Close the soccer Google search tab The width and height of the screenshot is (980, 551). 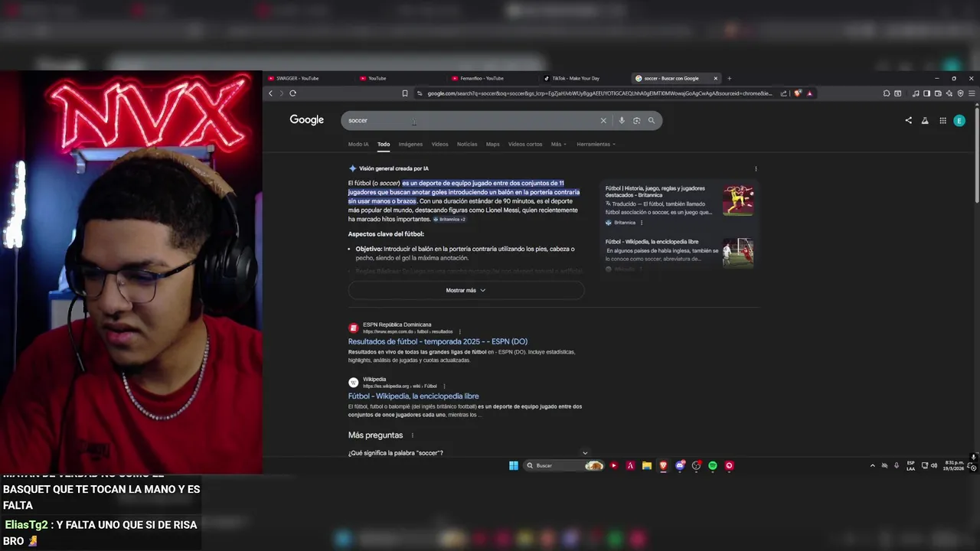(x=716, y=78)
